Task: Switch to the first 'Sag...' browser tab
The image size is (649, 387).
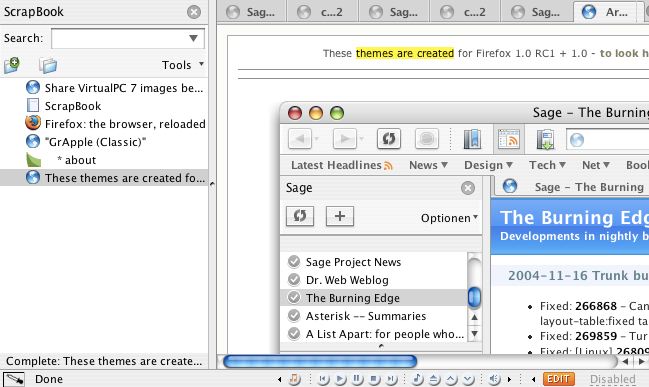Action: 251,12
